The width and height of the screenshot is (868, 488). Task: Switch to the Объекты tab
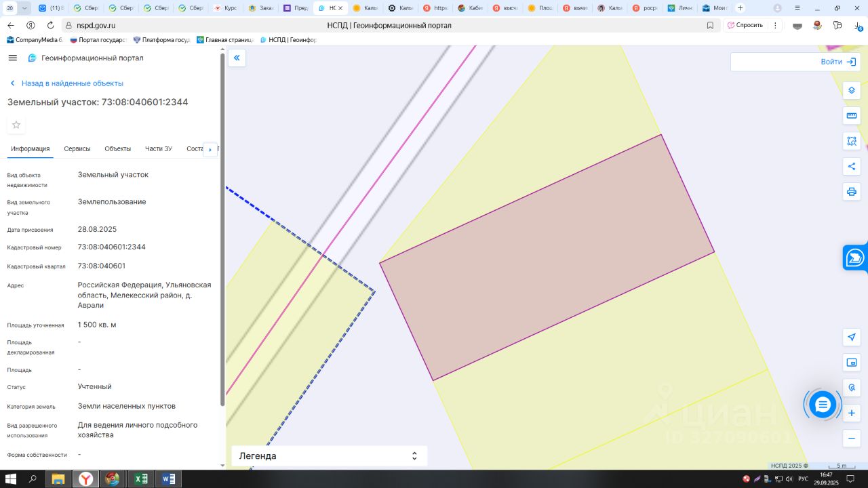coord(118,149)
